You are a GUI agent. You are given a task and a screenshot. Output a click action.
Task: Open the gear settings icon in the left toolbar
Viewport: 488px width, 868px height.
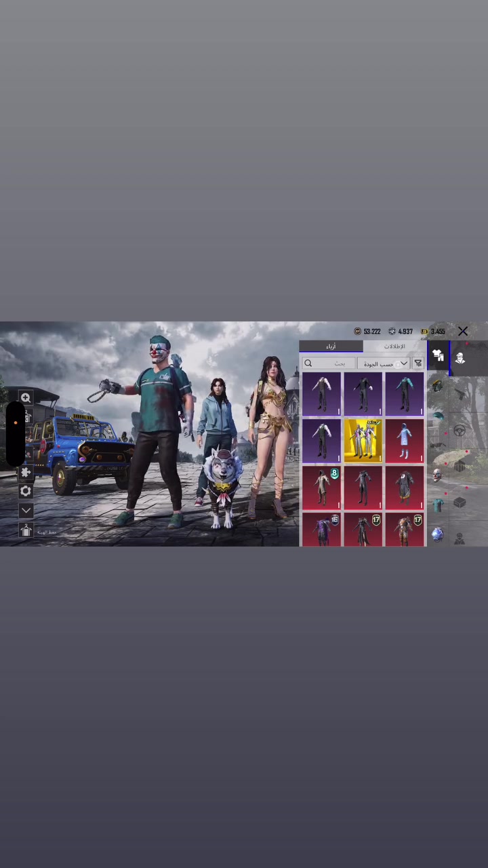(x=26, y=491)
